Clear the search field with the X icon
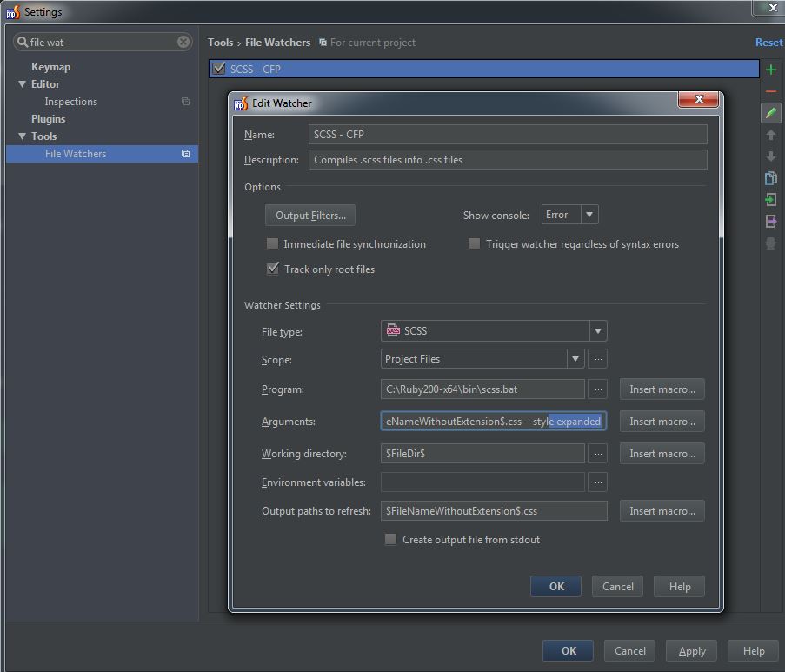This screenshot has width=785, height=672. 183,42
